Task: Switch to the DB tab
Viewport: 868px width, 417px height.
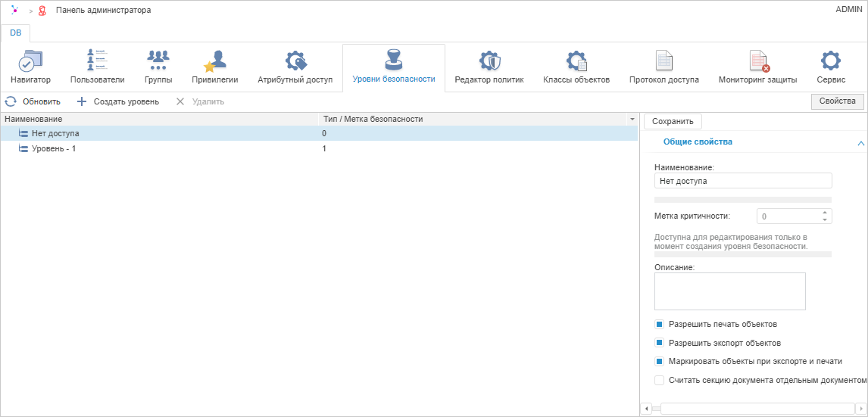Action: tap(16, 33)
